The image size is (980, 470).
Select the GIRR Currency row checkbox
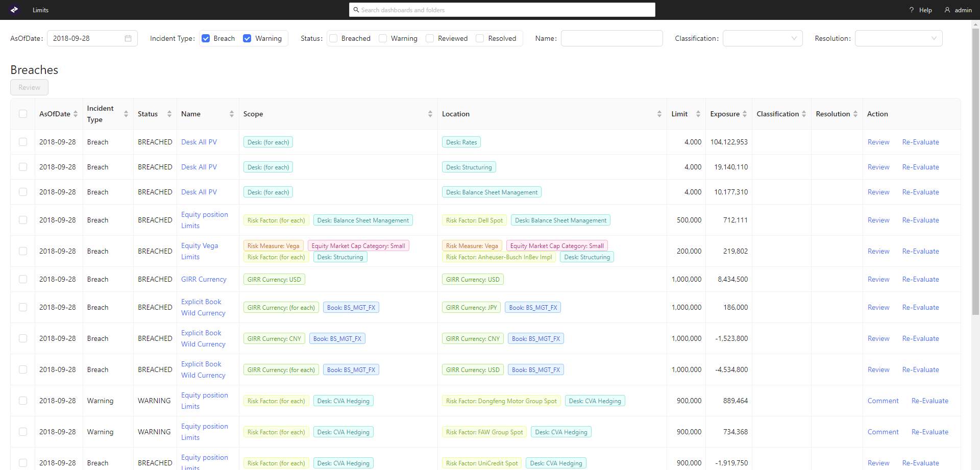coord(23,279)
